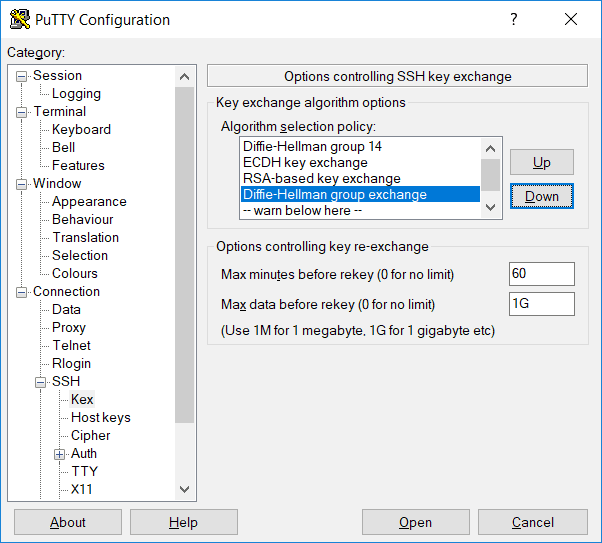Select the Colours category under Window

(x=74, y=273)
